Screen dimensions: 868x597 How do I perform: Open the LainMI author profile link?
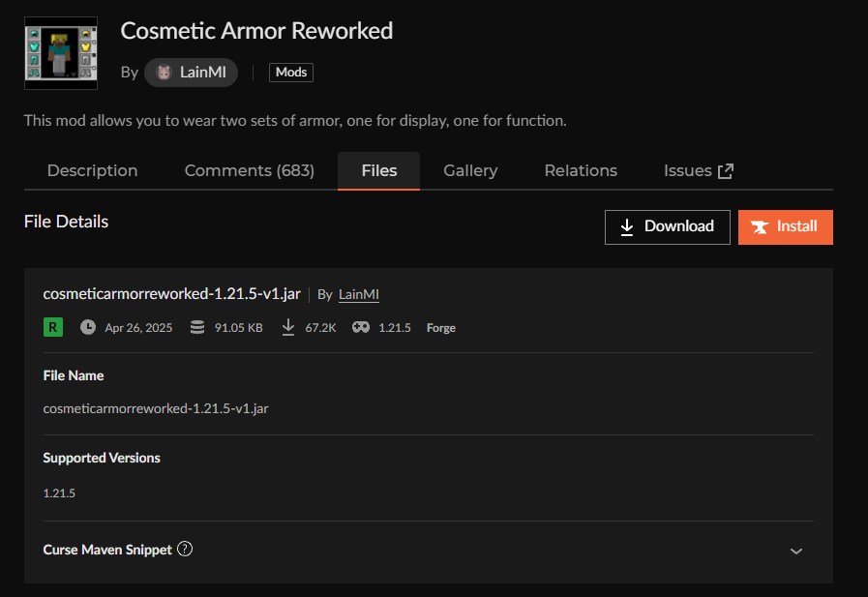click(x=358, y=294)
